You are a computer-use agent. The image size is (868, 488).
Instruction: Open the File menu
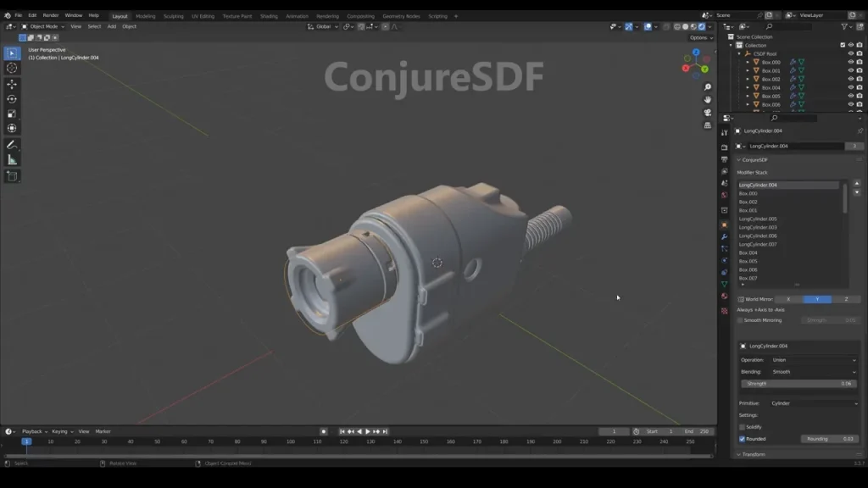point(19,15)
